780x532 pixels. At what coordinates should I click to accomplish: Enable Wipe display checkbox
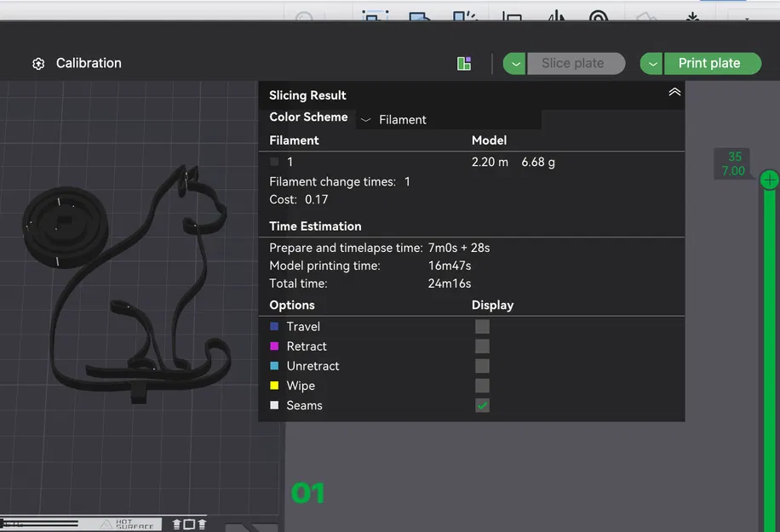482,386
